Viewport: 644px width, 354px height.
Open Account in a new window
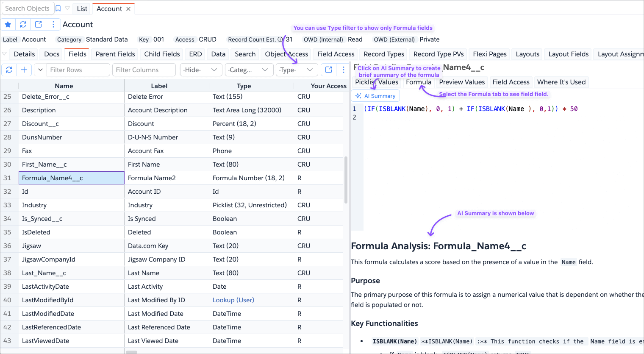(x=39, y=25)
